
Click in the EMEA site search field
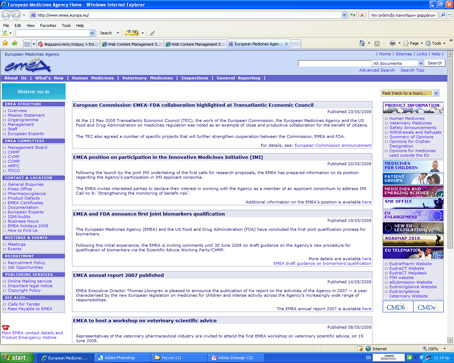(334, 63)
